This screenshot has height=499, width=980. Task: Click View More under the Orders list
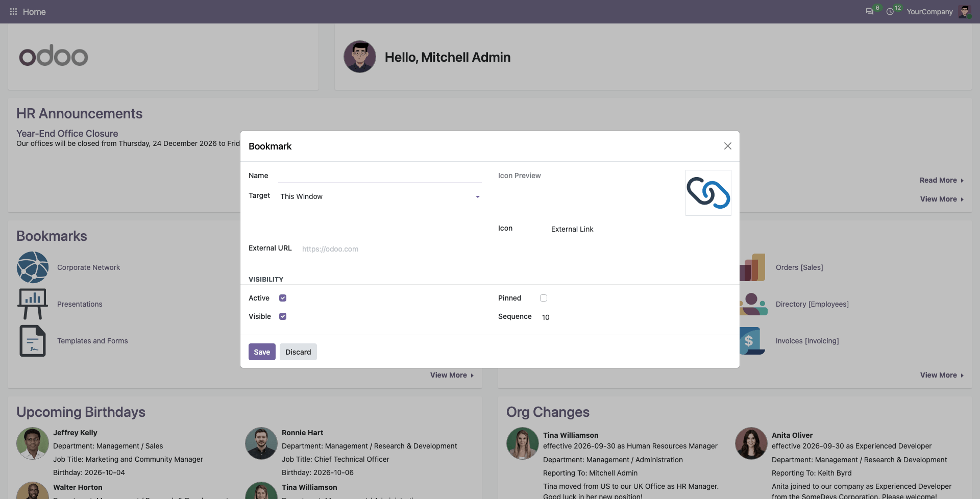942,375
